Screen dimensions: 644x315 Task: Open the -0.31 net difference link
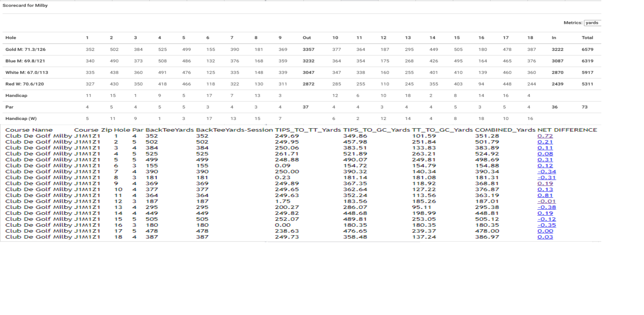point(547,178)
